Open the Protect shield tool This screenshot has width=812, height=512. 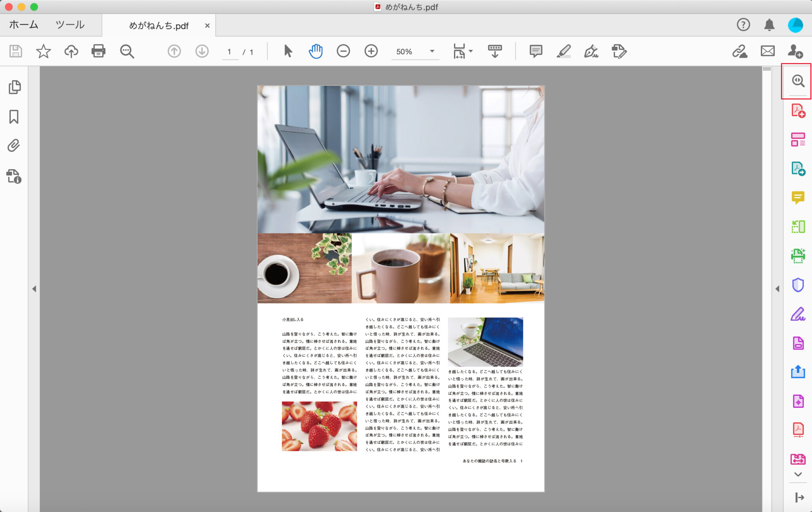(798, 285)
